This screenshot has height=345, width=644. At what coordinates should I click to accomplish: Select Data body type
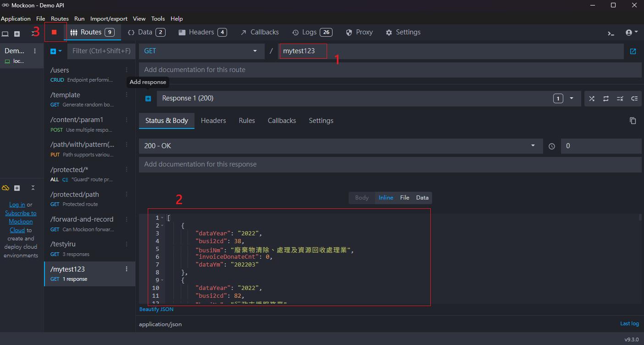click(422, 198)
